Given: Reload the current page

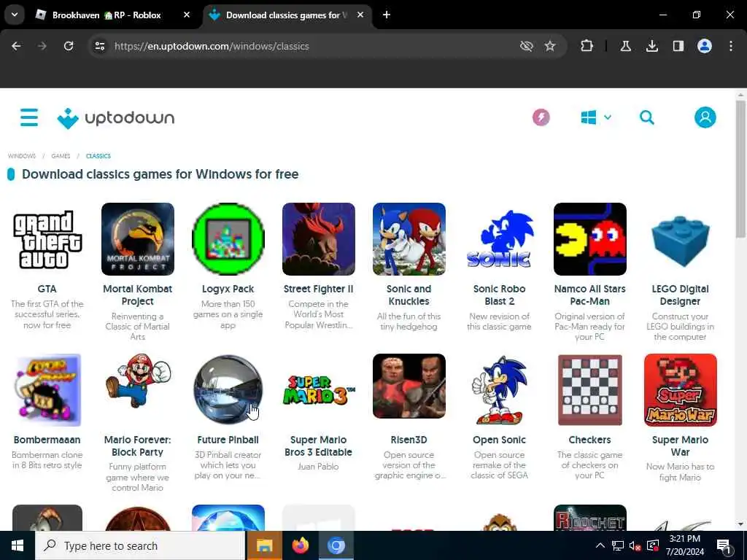Looking at the screenshot, I should (69, 46).
